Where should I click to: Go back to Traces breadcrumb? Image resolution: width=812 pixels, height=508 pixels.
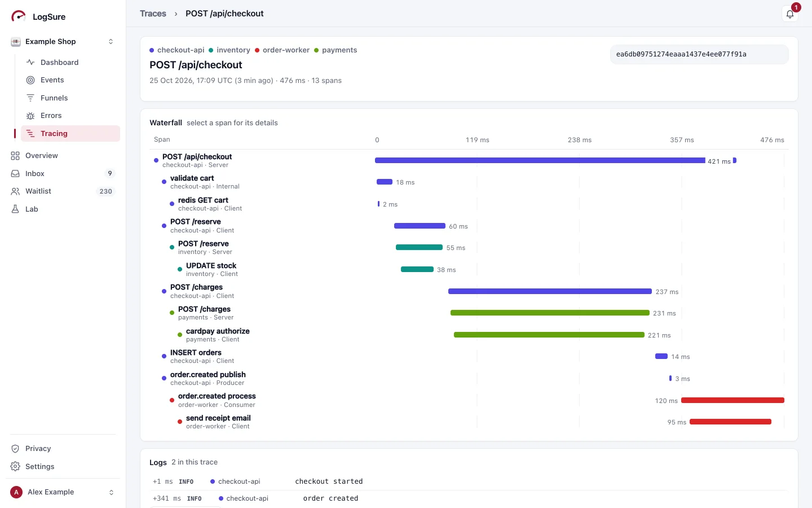[x=153, y=14]
